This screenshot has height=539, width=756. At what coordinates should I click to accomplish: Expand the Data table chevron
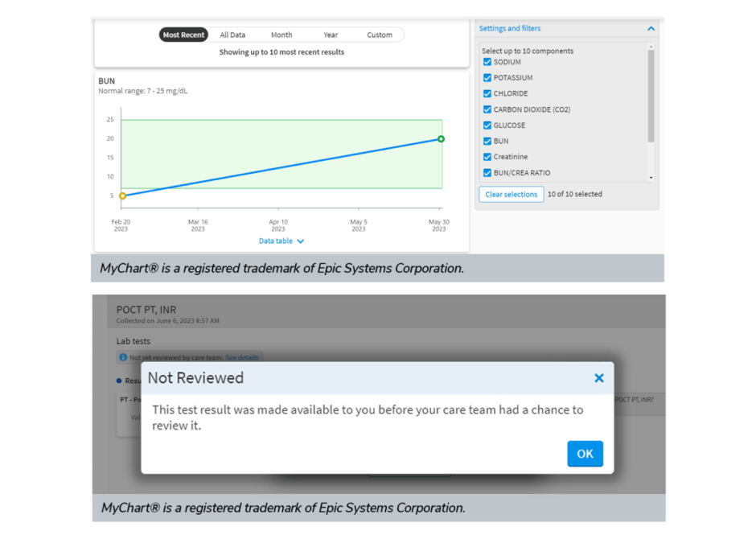point(300,241)
